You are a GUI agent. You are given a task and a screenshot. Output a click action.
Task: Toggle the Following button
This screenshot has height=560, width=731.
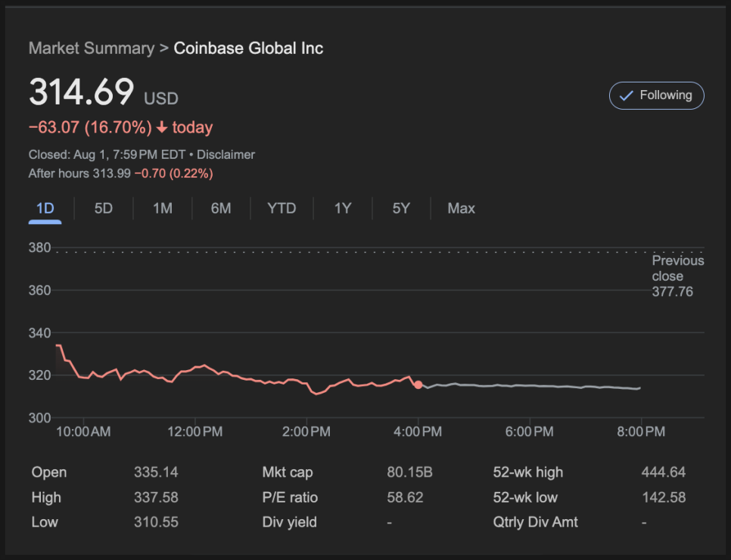656,95
